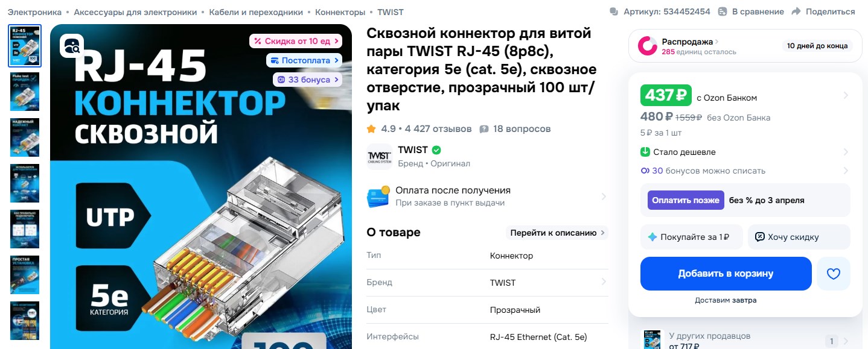Jump via Перейти к описанию

pos(557,233)
